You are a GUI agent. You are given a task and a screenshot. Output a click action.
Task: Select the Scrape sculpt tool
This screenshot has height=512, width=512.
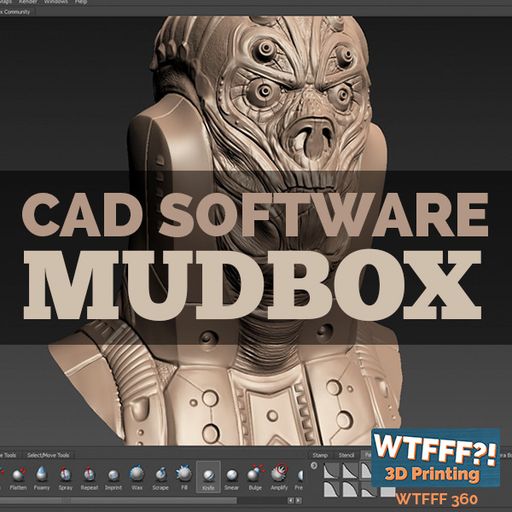[160, 478]
